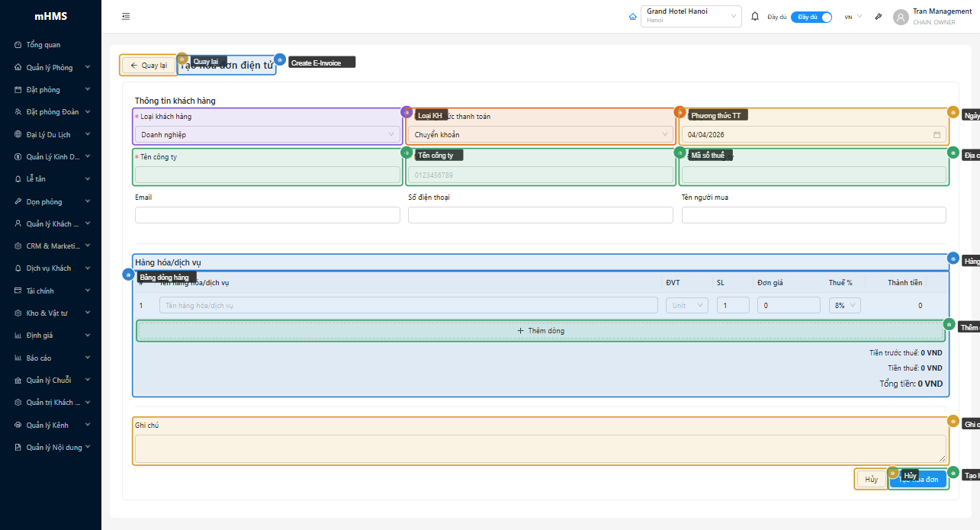980x530 pixels.
Task: Open the Chuyển khoản payment method dropdown
Action: click(540, 135)
